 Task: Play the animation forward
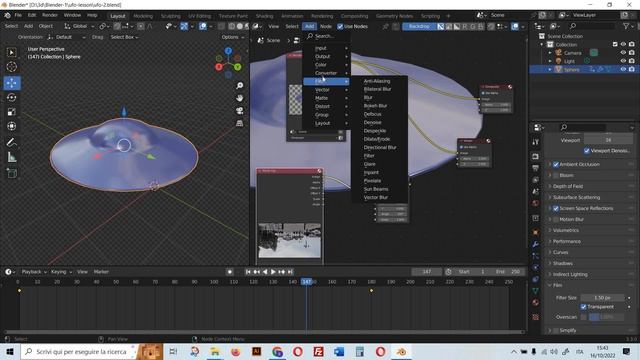(273, 272)
